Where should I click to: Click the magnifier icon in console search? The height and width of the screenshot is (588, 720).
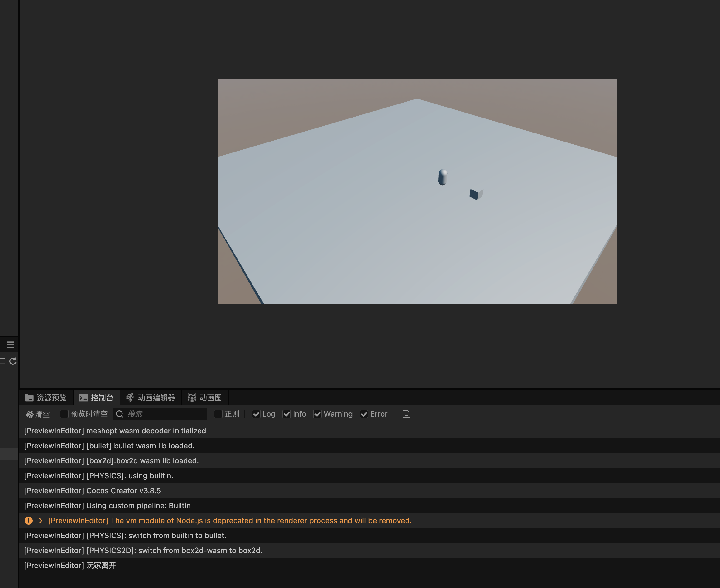pyautogui.click(x=120, y=414)
